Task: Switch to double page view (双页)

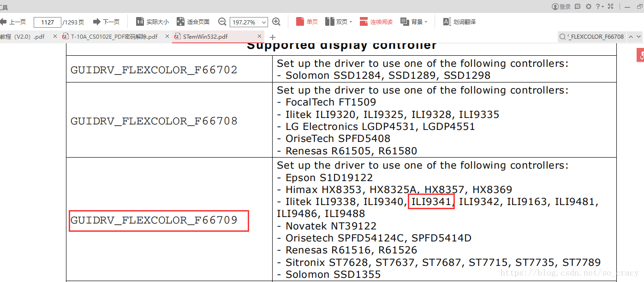Action: pos(336,22)
